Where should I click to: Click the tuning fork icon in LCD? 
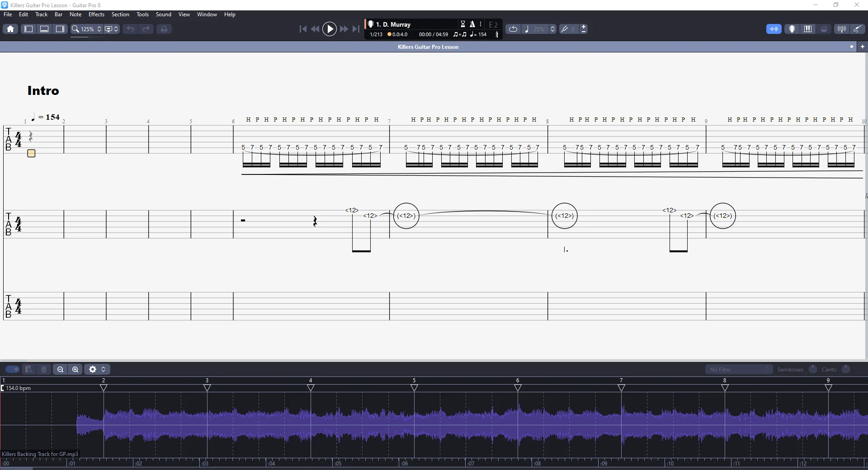[x=497, y=34]
